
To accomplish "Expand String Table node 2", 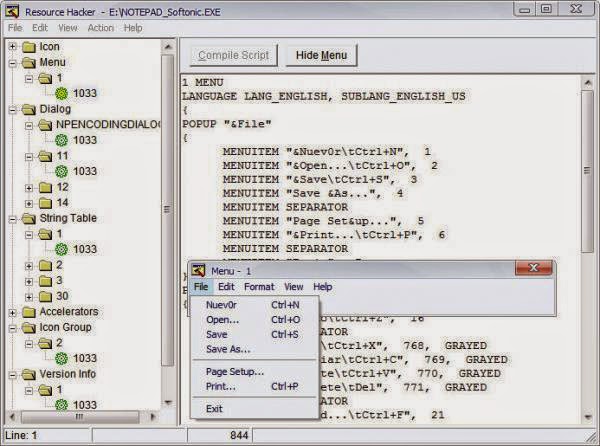I will tap(29, 265).
